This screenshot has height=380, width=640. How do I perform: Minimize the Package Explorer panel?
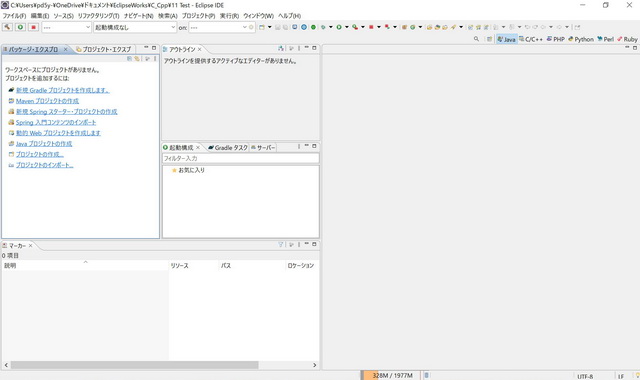coord(146,48)
